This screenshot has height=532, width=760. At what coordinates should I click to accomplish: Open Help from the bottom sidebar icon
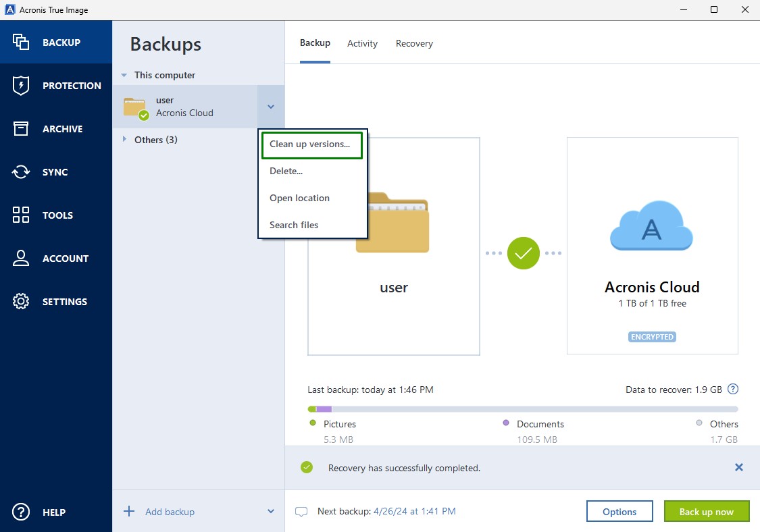tap(20, 512)
